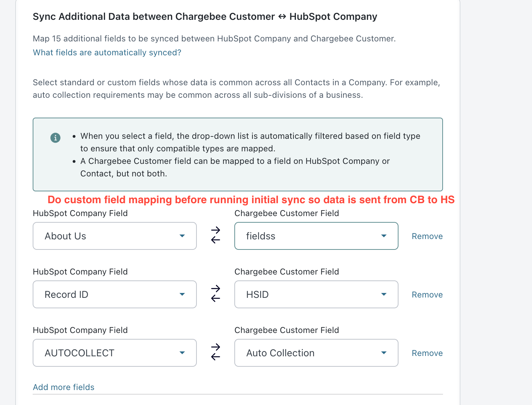Open the Record ID field dropdown

click(x=114, y=294)
